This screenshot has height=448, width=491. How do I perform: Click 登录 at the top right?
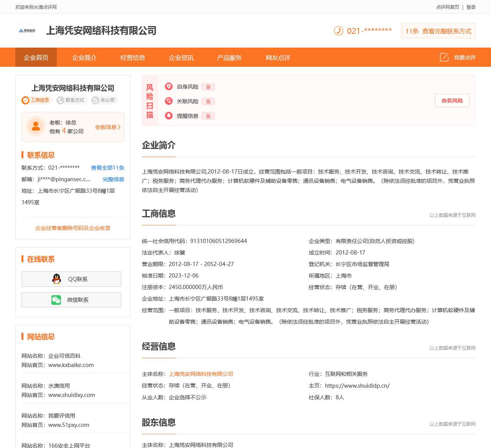point(470,7)
